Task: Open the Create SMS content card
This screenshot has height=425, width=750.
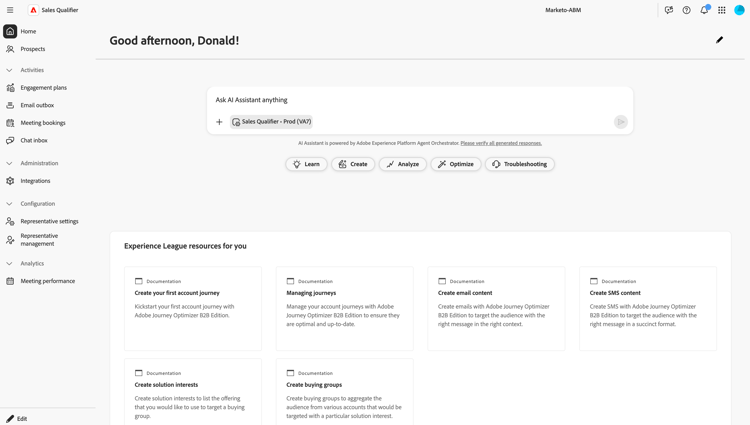Action: (x=648, y=308)
